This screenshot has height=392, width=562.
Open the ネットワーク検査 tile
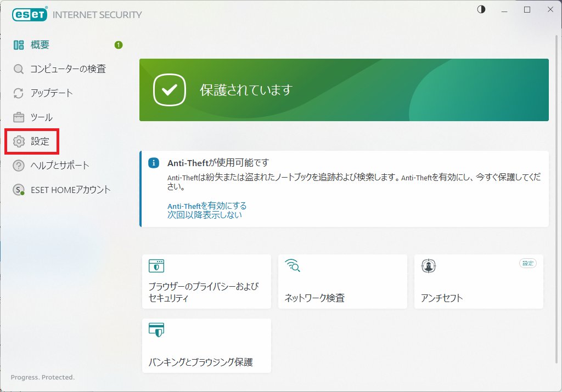342,281
